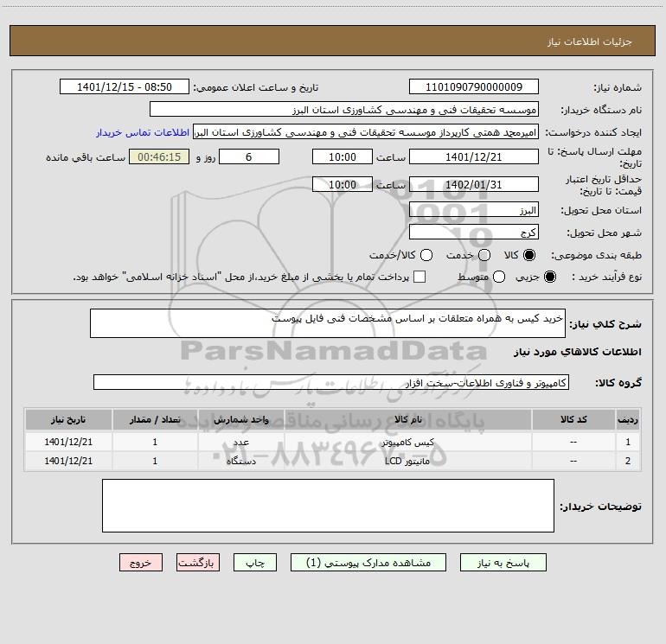Click date cell in مانیتور LCD row

(68, 461)
